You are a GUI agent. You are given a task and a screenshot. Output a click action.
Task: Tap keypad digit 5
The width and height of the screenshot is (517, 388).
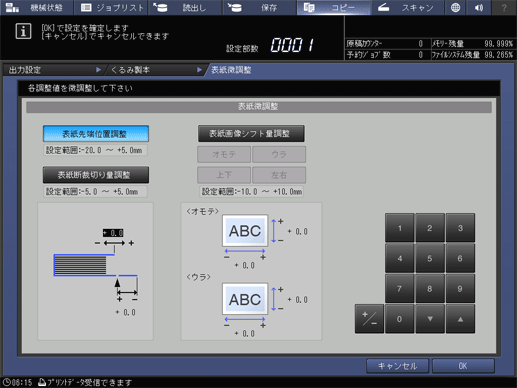(430, 258)
